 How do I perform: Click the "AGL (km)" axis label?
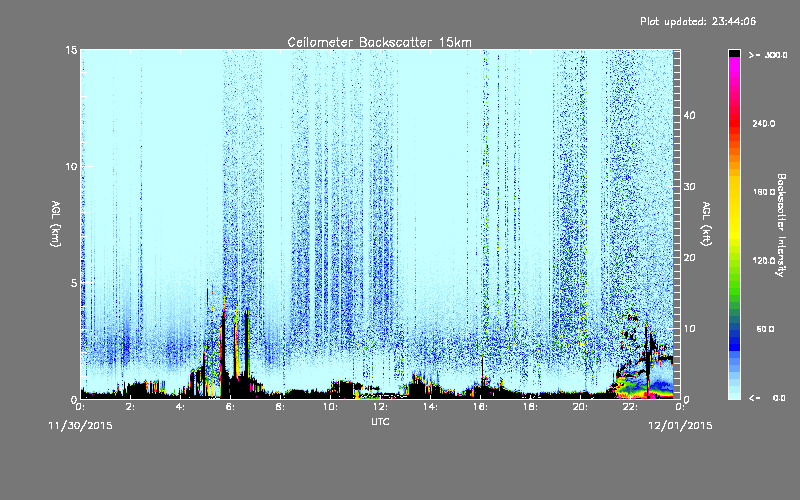point(55,224)
